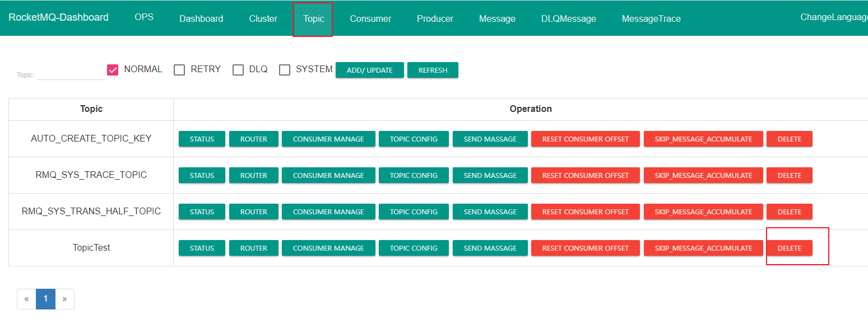Click RESET CONSUMER OFFSET for RMQ_SYS_TRACE_TOPIC
This screenshot has width=868, height=324.
click(586, 175)
